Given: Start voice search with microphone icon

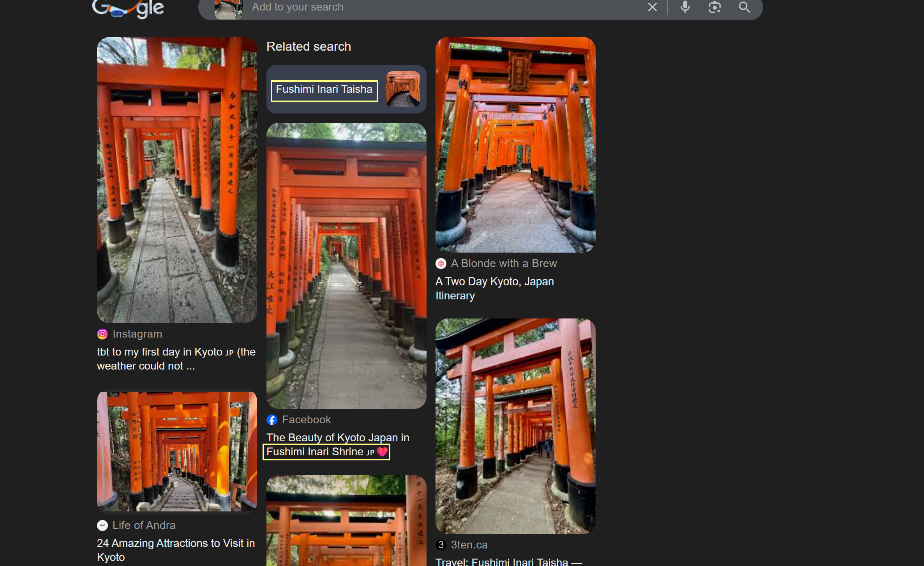Looking at the screenshot, I should 685,7.
